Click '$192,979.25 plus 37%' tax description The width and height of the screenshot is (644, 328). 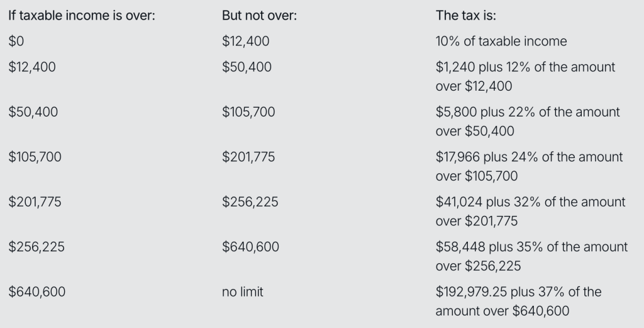point(518,302)
